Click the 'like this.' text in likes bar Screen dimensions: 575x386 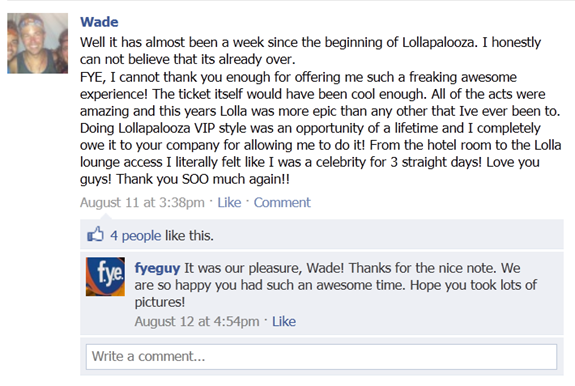click(189, 236)
